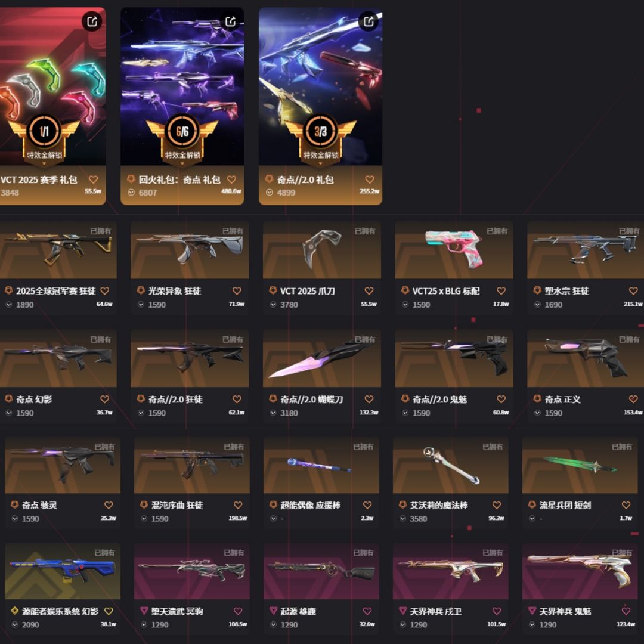Like the 混沌序曲 狂徒 skin
The image size is (644, 644).
point(238,505)
